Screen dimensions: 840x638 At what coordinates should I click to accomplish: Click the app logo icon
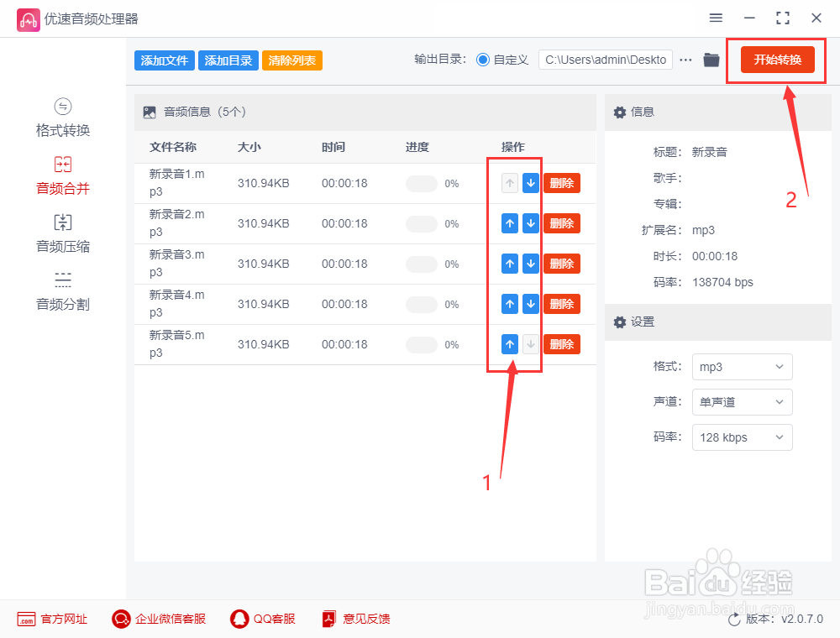click(x=28, y=20)
